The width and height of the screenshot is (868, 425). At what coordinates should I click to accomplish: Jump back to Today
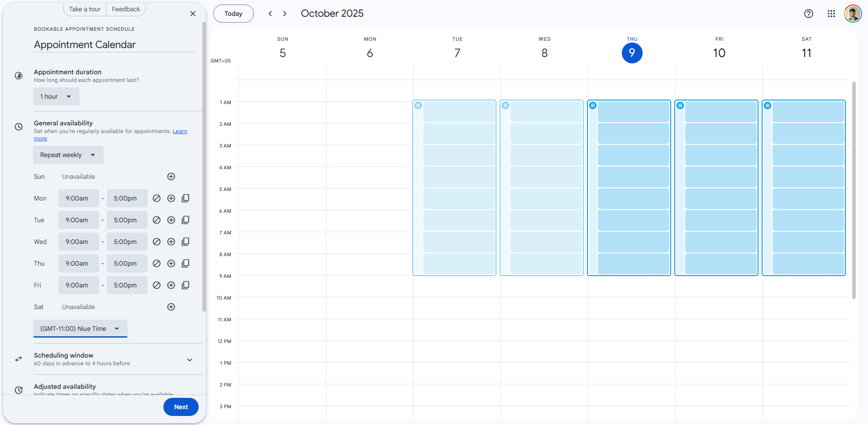coord(233,14)
